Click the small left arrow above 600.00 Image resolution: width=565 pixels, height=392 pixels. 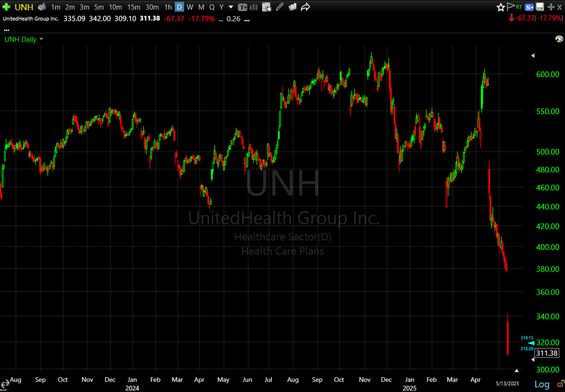[532, 55]
